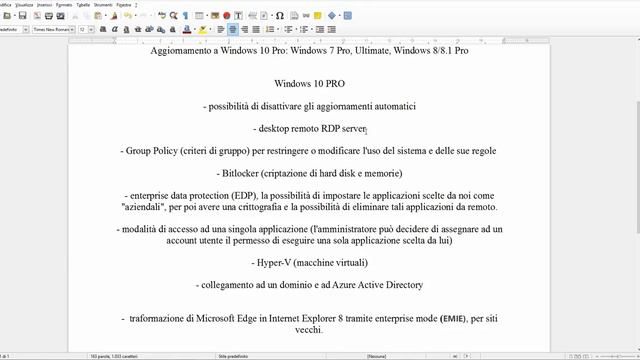Open the Strumenti menu

click(x=103, y=5)
